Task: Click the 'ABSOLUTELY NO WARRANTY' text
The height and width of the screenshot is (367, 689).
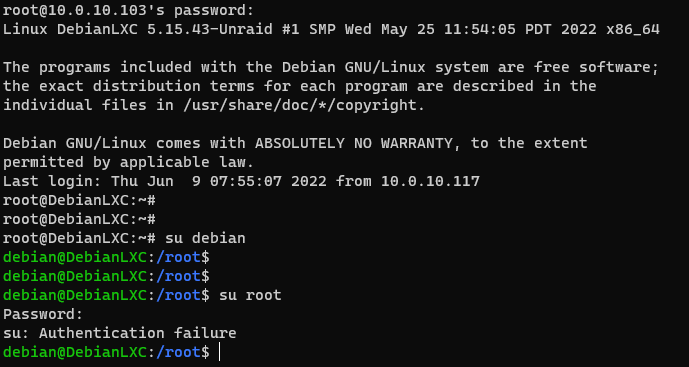Action: pos(354,143)
